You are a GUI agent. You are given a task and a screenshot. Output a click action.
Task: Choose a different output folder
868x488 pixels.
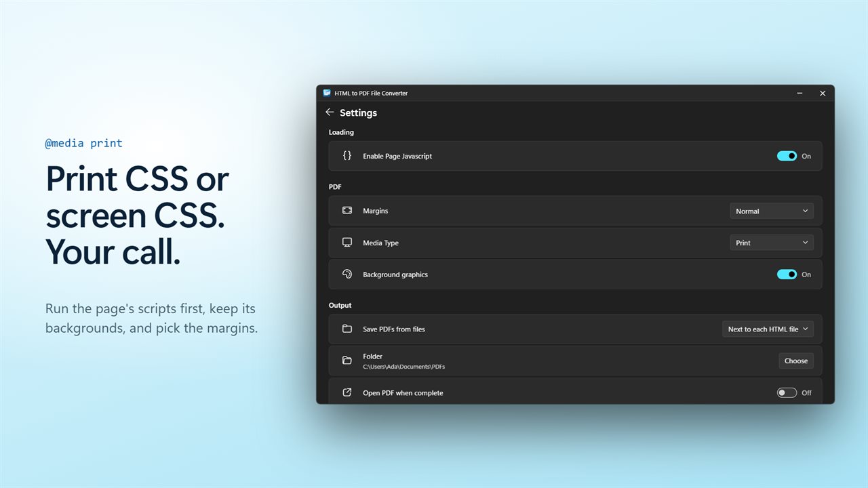point(796,361)
